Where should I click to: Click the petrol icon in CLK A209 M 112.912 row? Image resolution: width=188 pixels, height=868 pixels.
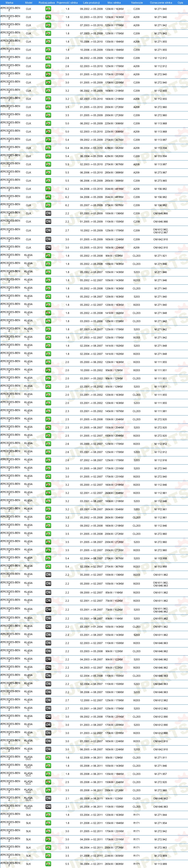[x=48, y=66]
